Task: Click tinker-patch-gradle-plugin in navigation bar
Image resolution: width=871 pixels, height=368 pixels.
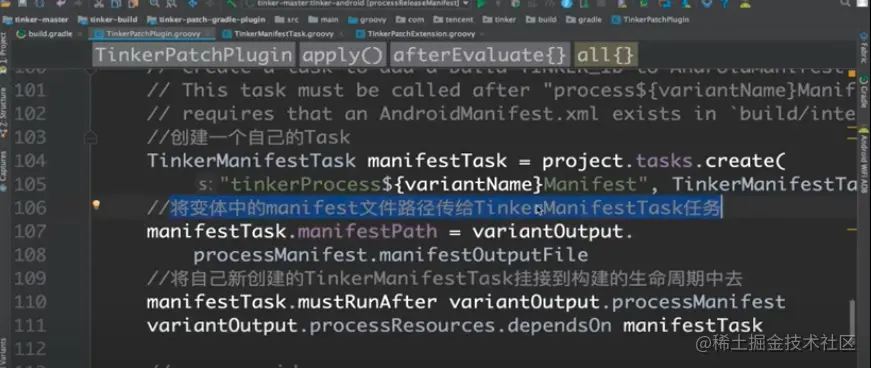Action: coord(206,19)
